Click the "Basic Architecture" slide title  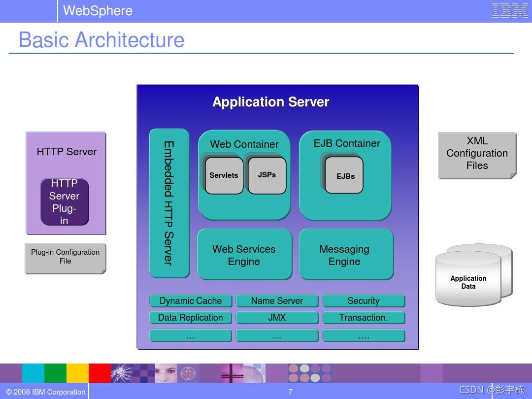pos(101,40)
